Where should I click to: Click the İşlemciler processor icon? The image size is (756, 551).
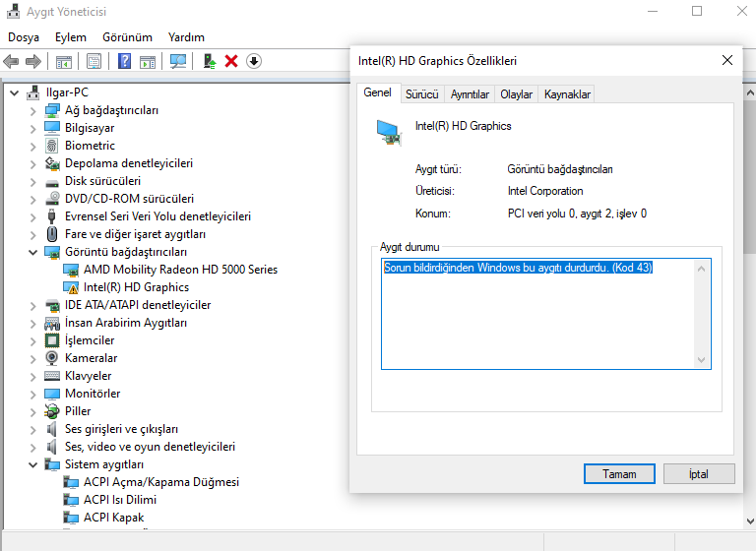click(x=51, y=340)
